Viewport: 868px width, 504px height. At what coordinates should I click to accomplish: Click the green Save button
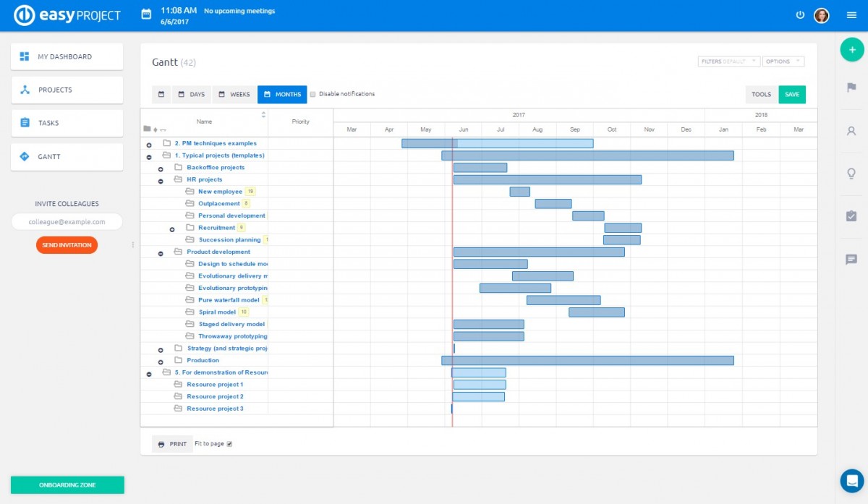coord(792,95)
